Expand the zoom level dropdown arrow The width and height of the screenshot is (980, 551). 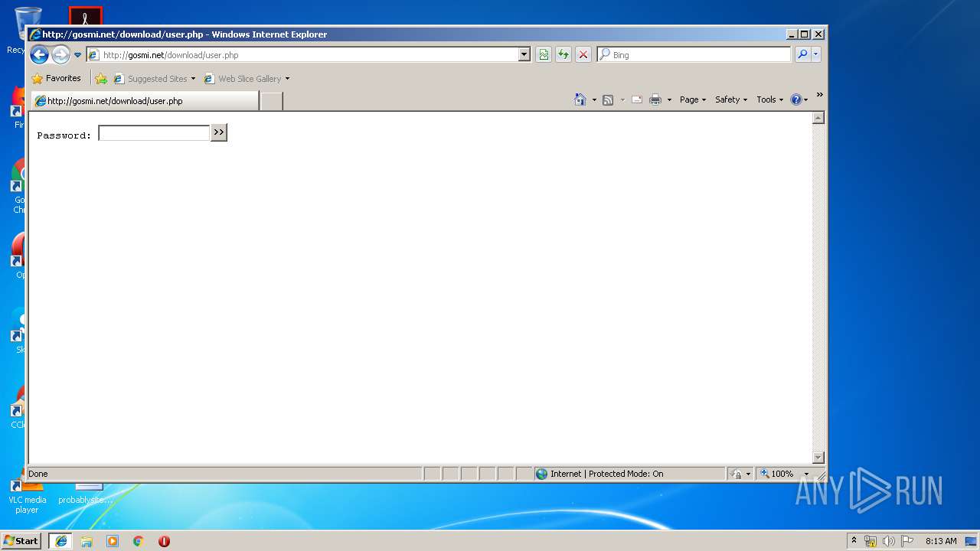click(x=806, y=474)
